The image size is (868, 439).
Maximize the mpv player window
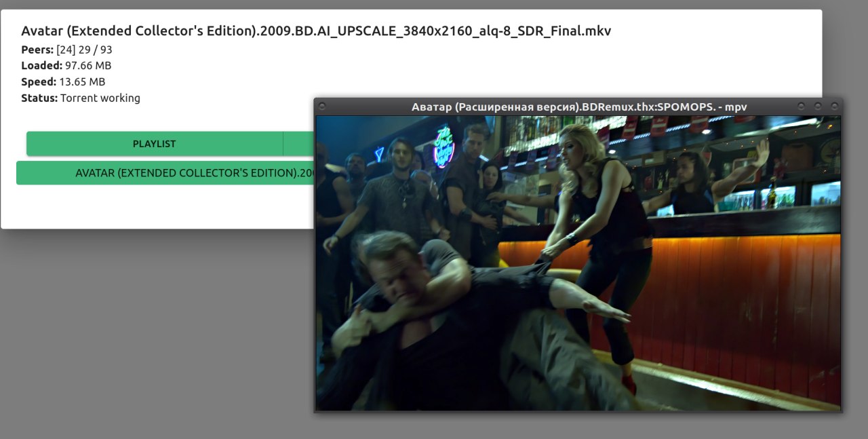point(818,107)
